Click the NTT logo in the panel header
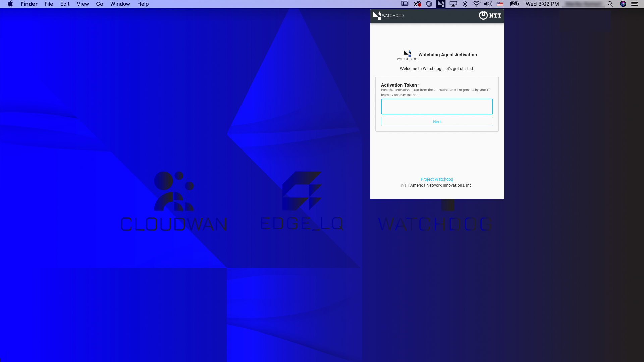Image resolution: width=644 pixels, height=362 pixels. click(490, 15)
